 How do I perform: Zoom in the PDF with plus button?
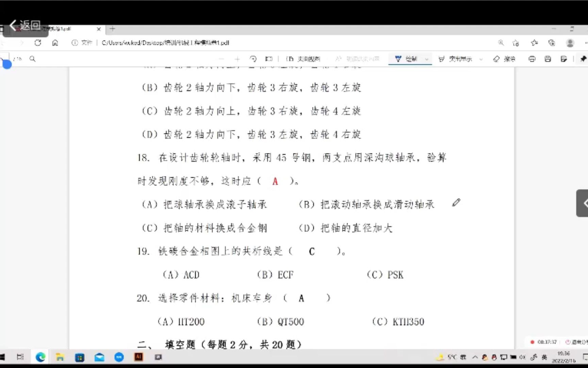237,59
